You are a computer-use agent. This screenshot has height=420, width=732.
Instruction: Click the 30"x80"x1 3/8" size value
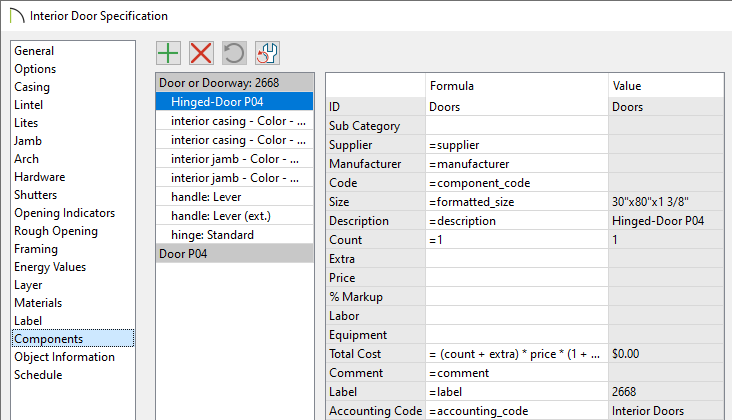[666, 202]
